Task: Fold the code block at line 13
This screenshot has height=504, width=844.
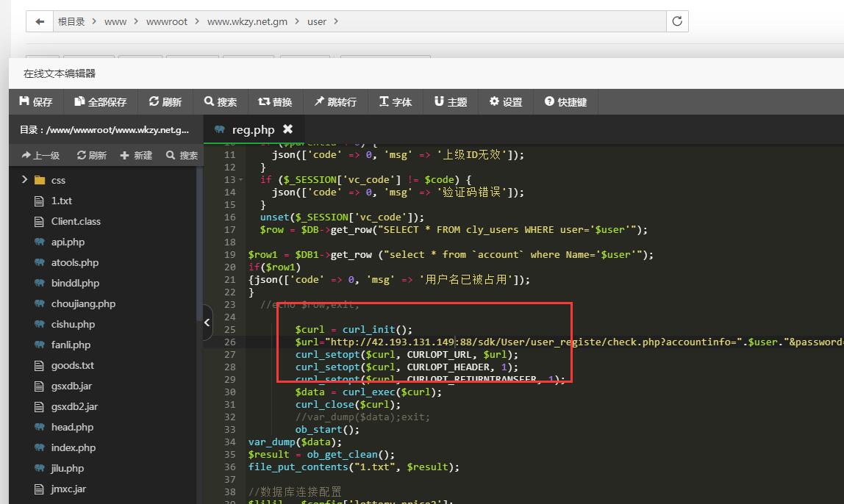Action: point(243,180)
